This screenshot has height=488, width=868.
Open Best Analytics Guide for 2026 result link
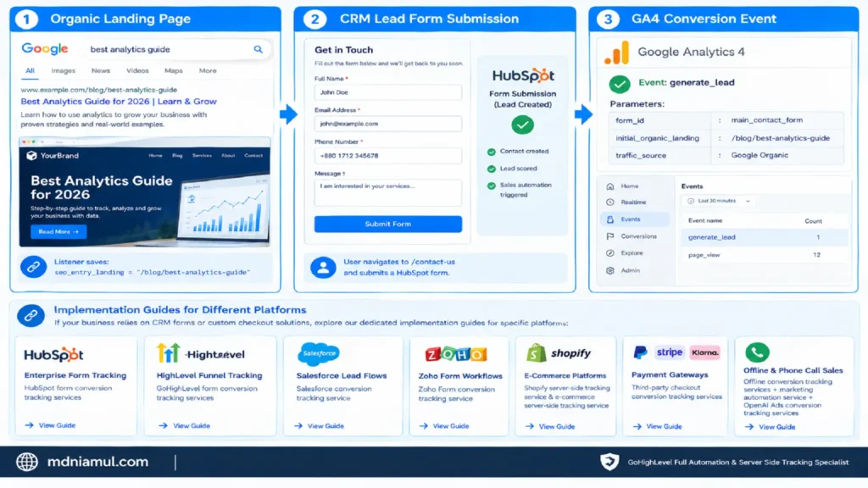[119, 102]
